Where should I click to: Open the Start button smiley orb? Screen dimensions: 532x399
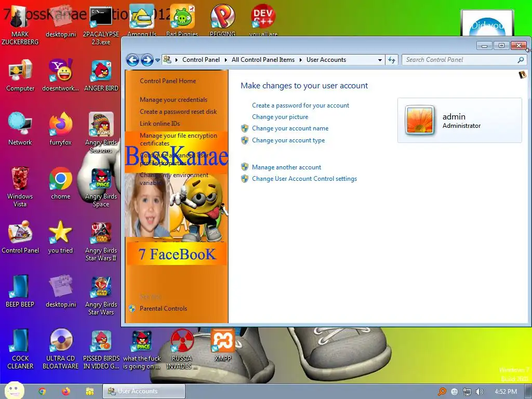point(14,391)
